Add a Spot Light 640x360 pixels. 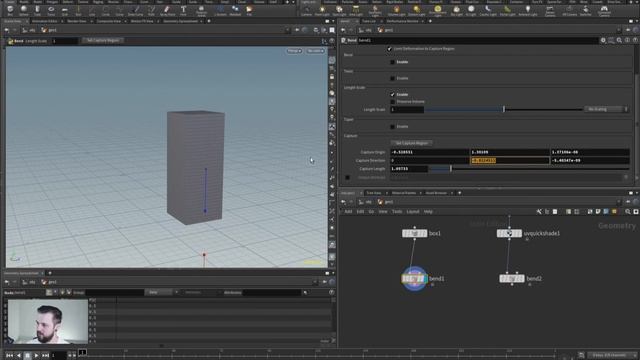click(339, 11)
